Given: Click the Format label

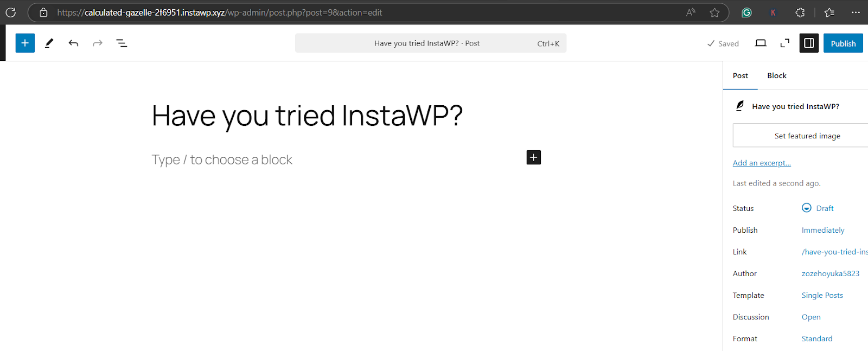Looking at the screenshot, I should [745, 339].
